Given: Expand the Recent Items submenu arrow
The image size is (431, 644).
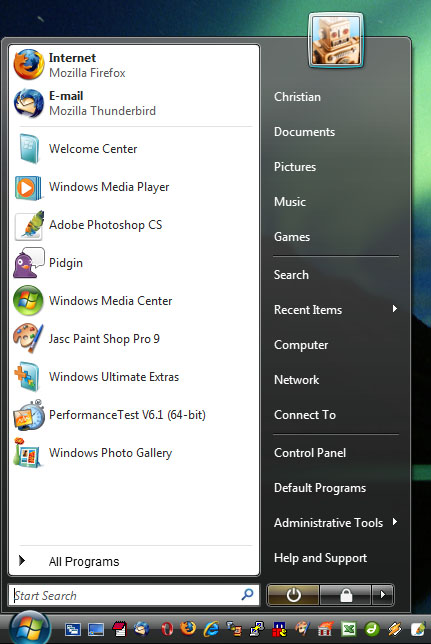Looking at the screenshot, I should click(394, 309).
